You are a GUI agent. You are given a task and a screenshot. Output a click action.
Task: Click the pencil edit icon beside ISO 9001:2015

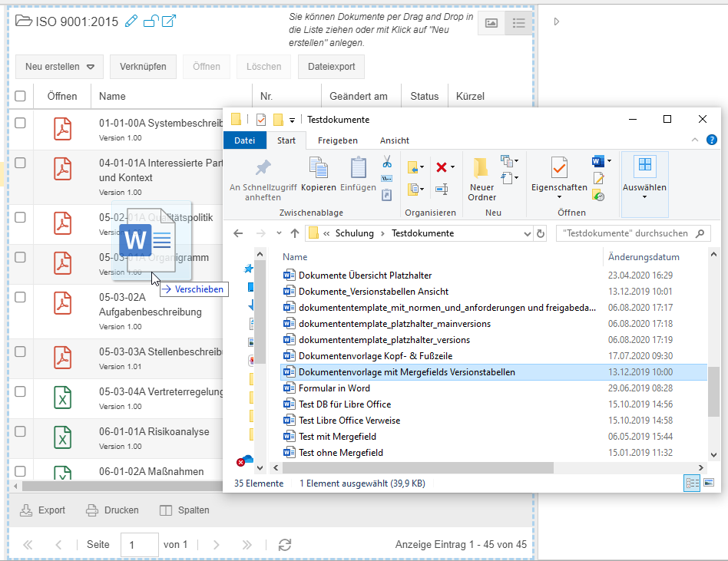tap(131, 21)
